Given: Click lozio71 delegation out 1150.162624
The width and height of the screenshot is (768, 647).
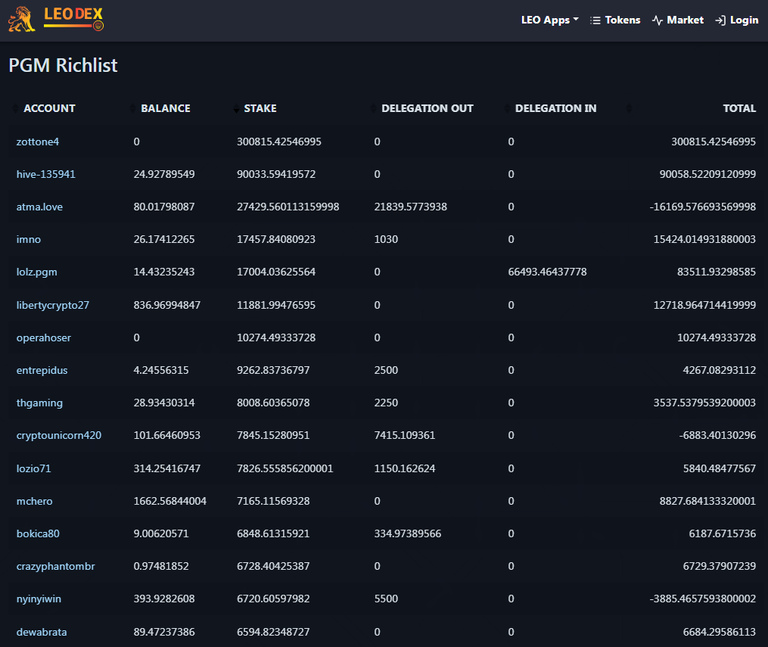Looking at the screenshot, I should [405, 468].
